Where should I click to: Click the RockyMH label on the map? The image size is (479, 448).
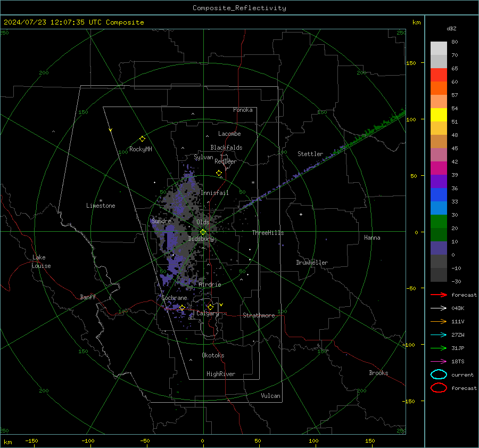[141, 149]
